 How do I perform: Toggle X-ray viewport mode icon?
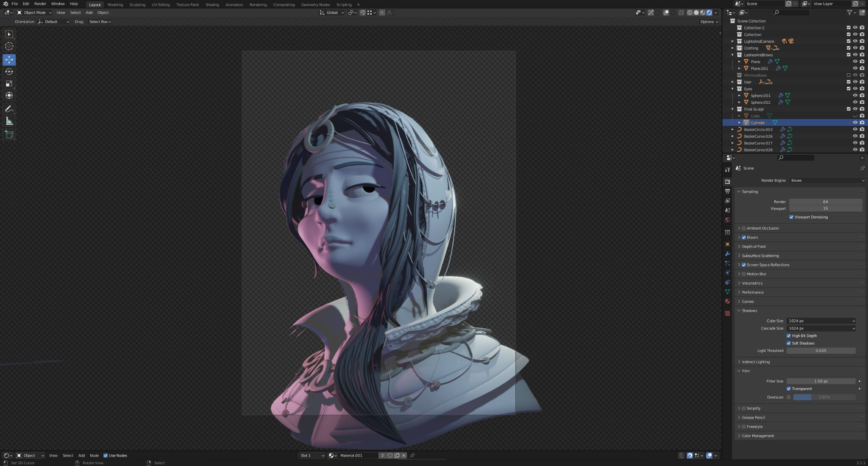click(x=681, y=13)
